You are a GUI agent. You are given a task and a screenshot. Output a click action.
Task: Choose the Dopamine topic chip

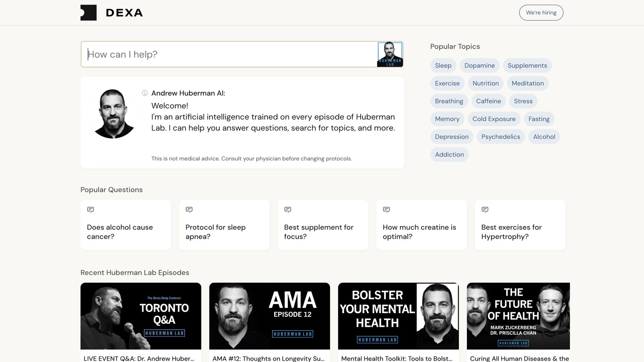coord(479,66)
